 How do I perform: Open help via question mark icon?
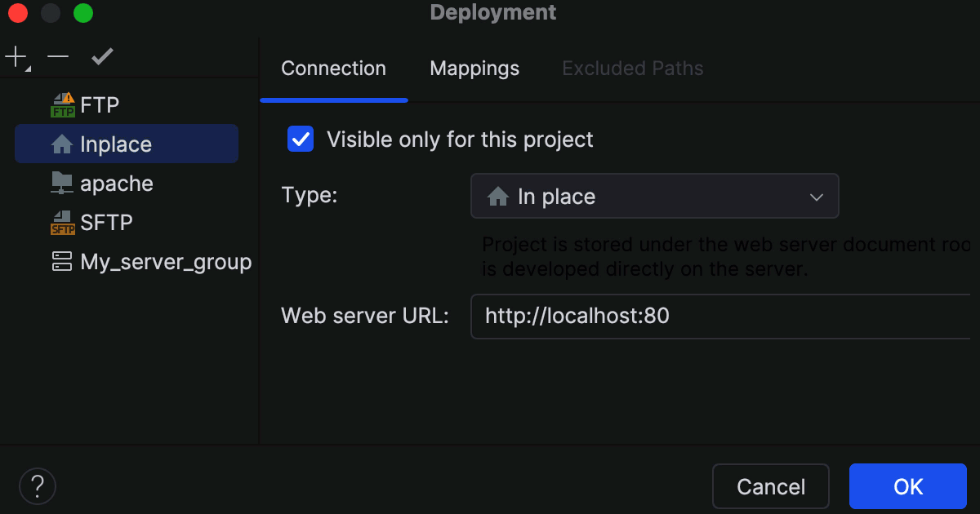(x=37, y=486)
